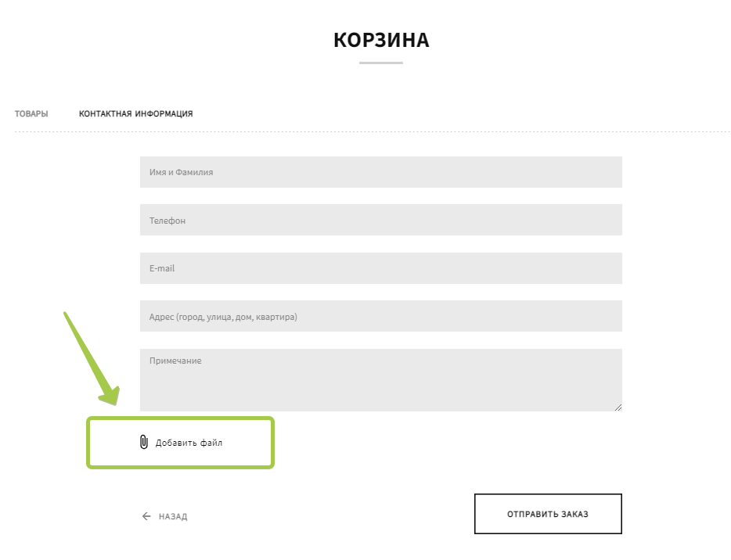Click the left arrow icon beside НАЗАД

point(146,516)
